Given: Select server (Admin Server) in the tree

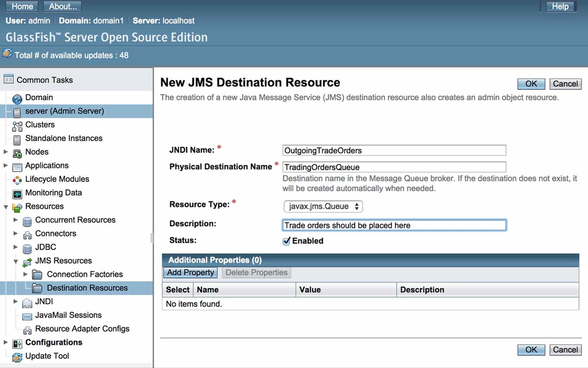Looking at the screenshot, I should click(x=64, y=111).
